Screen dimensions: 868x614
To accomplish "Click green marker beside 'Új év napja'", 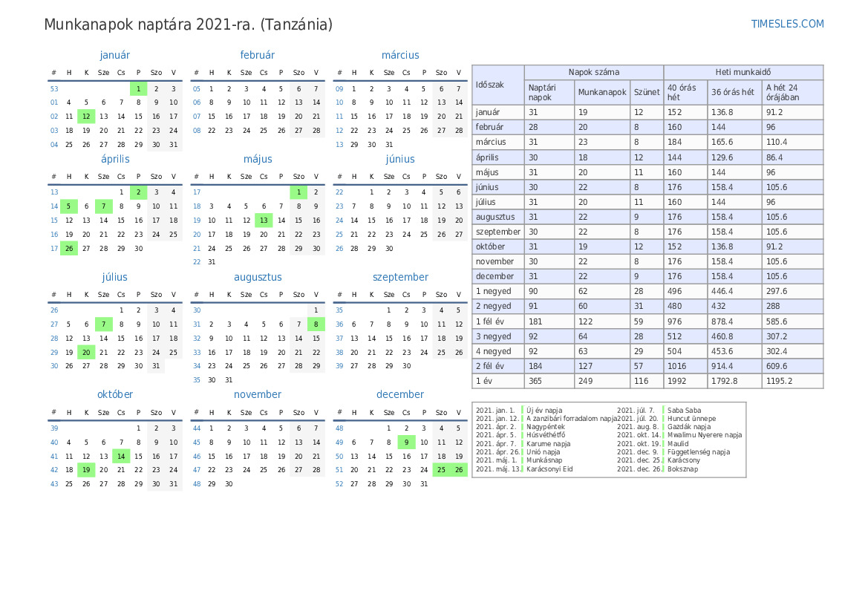I will 523,410.
